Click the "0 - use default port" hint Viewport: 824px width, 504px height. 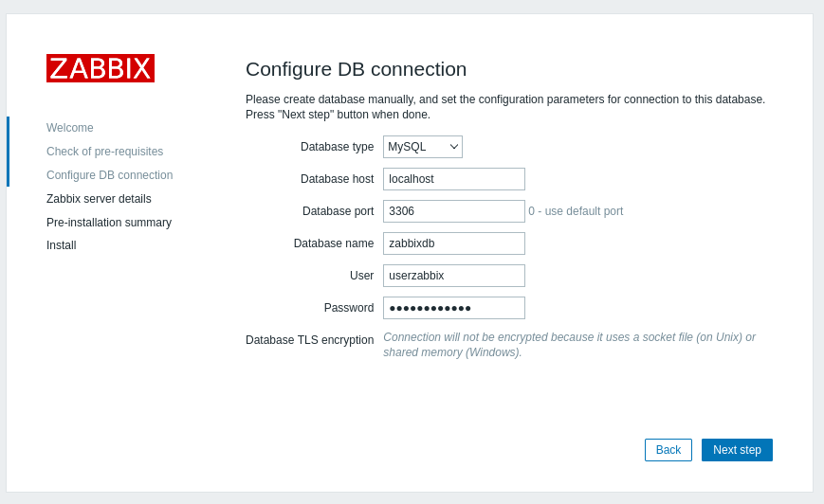click(576, 211)
